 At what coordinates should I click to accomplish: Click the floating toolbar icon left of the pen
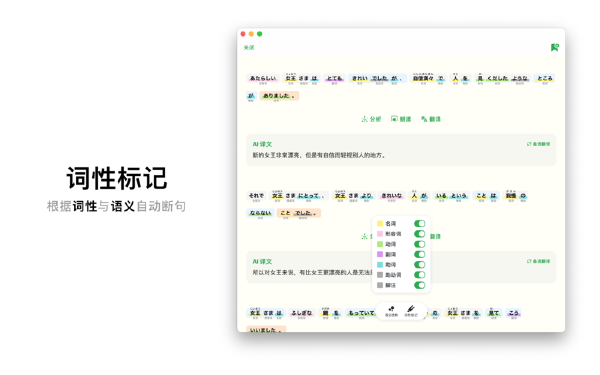point(391,309)
